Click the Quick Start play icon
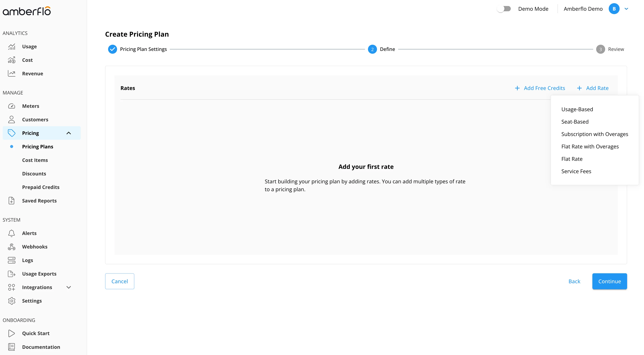Image resolution: width=644 pixels, height=355 pixels. [11, 333]
